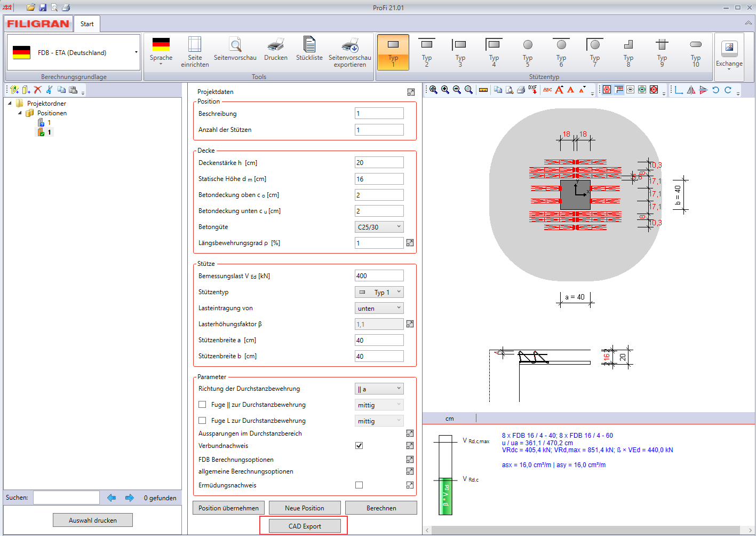Check the Ermüdungsnachweis checkbox

pos(359,485)
